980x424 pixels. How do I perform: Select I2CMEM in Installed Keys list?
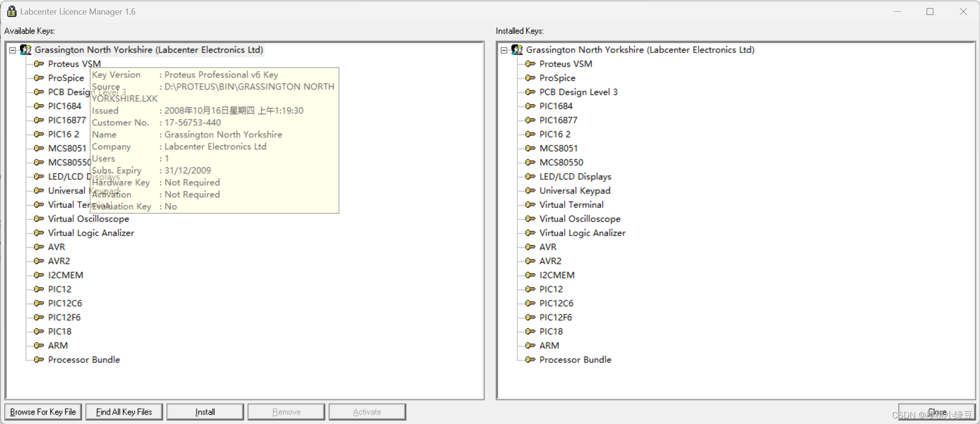(557, 275)
